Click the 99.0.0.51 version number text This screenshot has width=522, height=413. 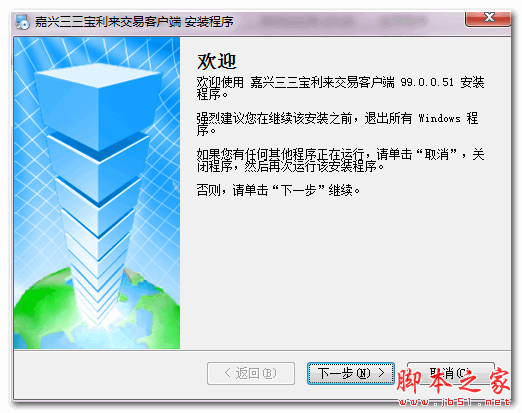(427, 82)
